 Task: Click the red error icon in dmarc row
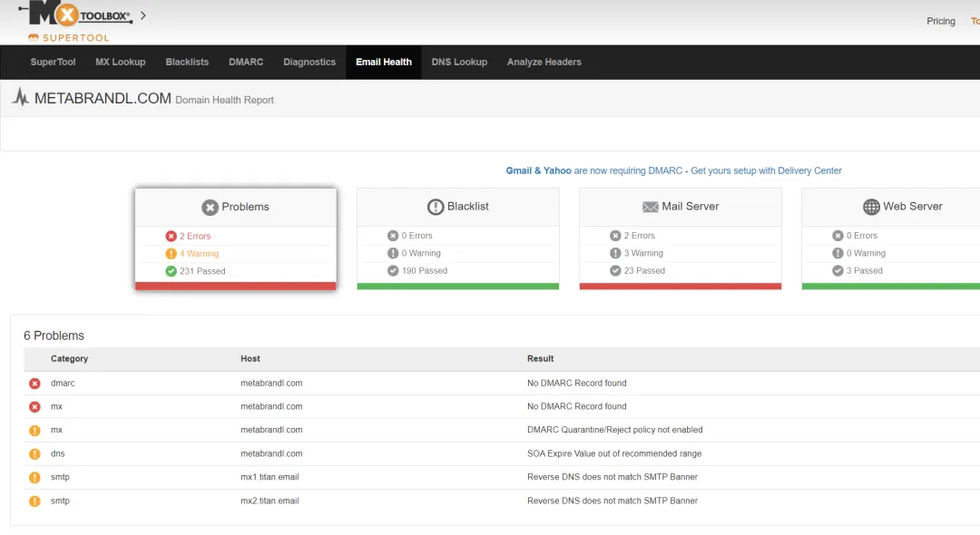click(x=34, y=384)
